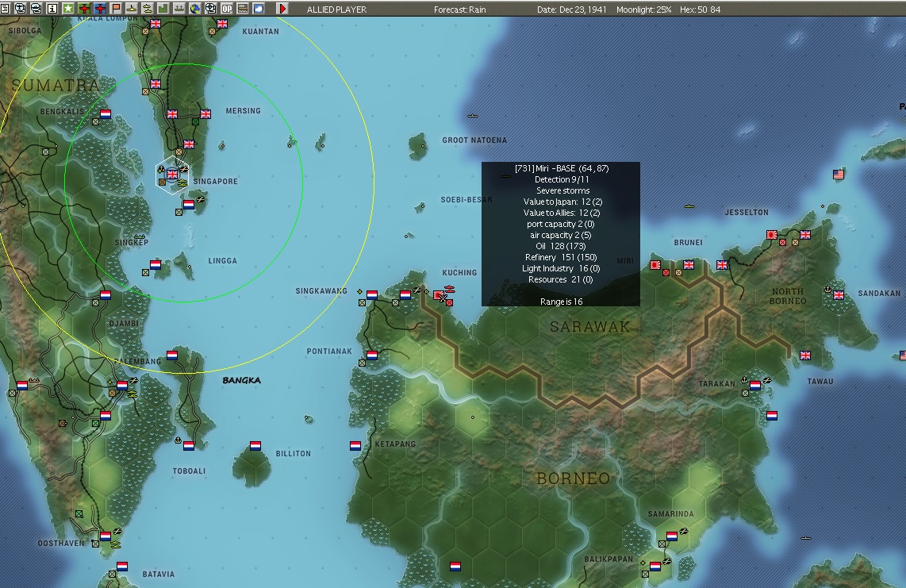This screenshot has width=906, height=588.
Task: Click the white star land units icon
Action: 68,8
